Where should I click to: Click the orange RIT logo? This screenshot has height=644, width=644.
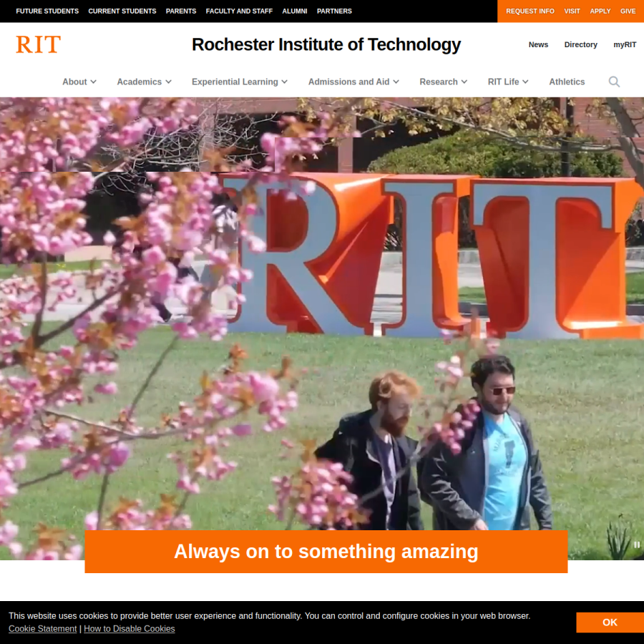(38, 44)
